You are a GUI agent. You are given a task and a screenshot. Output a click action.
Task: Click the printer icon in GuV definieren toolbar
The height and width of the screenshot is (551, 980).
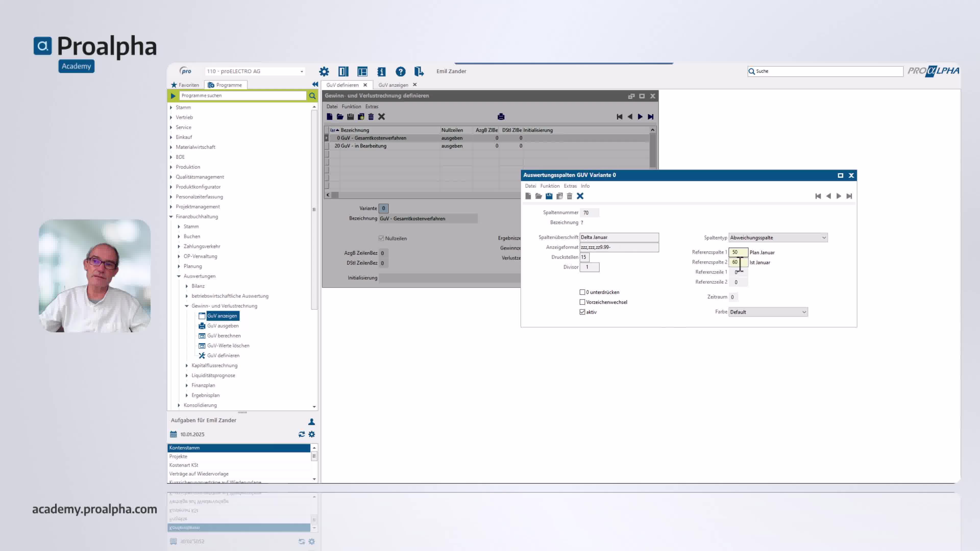501,117
